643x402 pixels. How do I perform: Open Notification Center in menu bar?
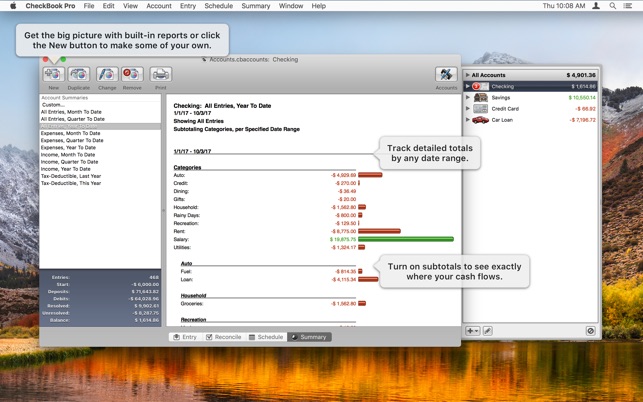[627, 6]
